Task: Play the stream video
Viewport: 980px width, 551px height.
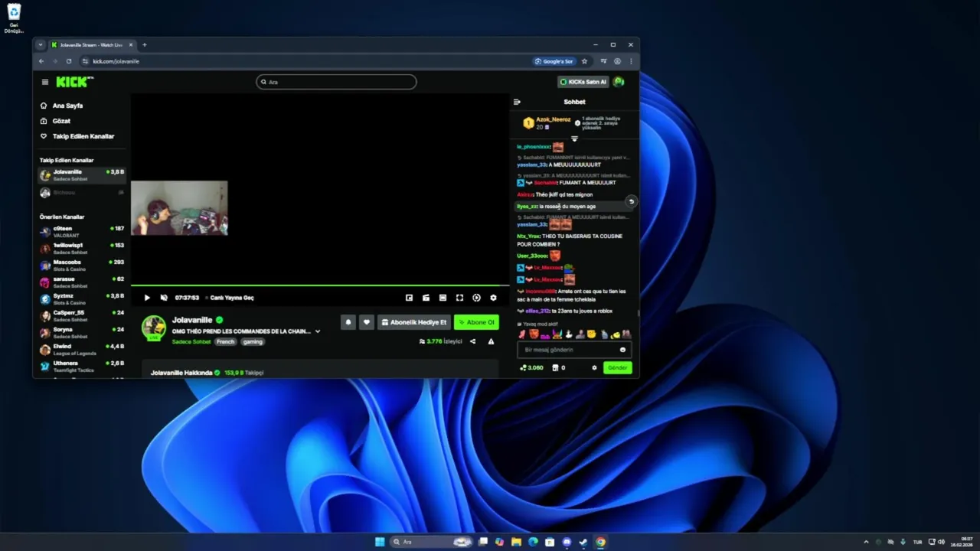Action: [x=147, y=298]
